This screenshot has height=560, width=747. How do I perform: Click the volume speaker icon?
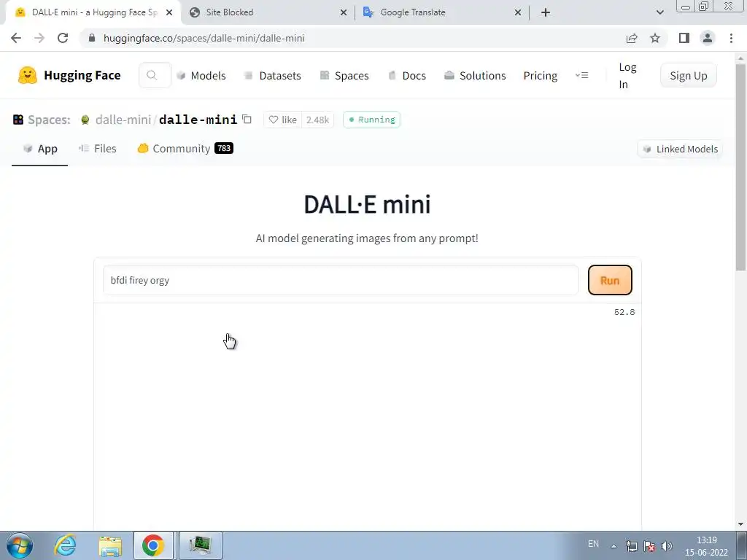pyautogui.click(x=667, y=546)
